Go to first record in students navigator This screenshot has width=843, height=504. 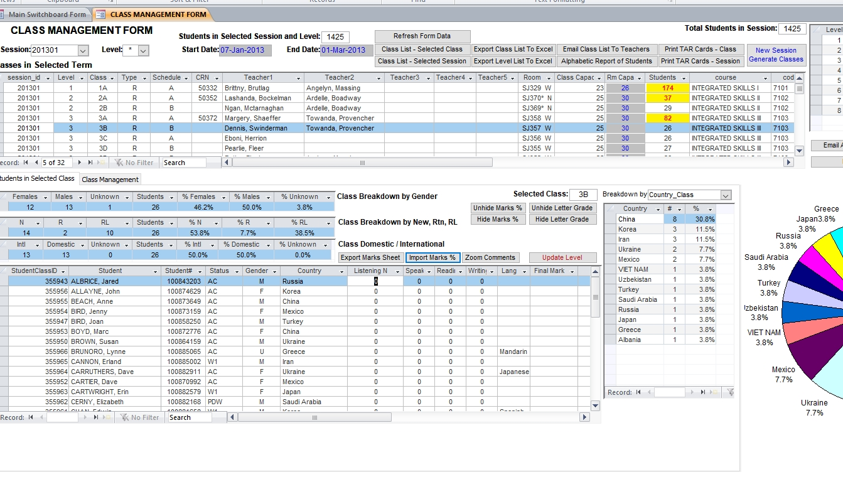click(31, 417)
